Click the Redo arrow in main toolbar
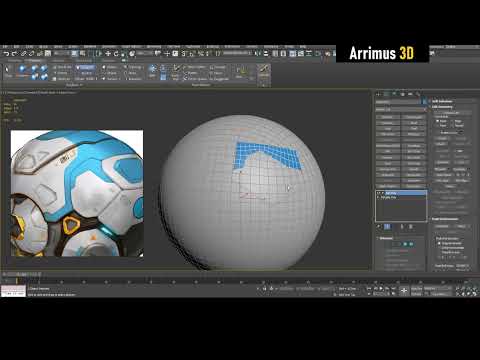The height and width of the screenshot is (360, 480). point(14,54)
